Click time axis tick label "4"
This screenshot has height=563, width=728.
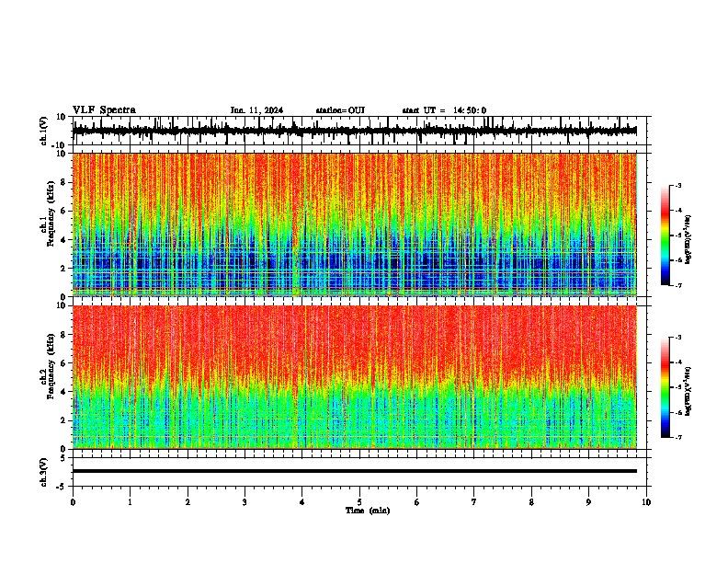(x=302, y=502)
